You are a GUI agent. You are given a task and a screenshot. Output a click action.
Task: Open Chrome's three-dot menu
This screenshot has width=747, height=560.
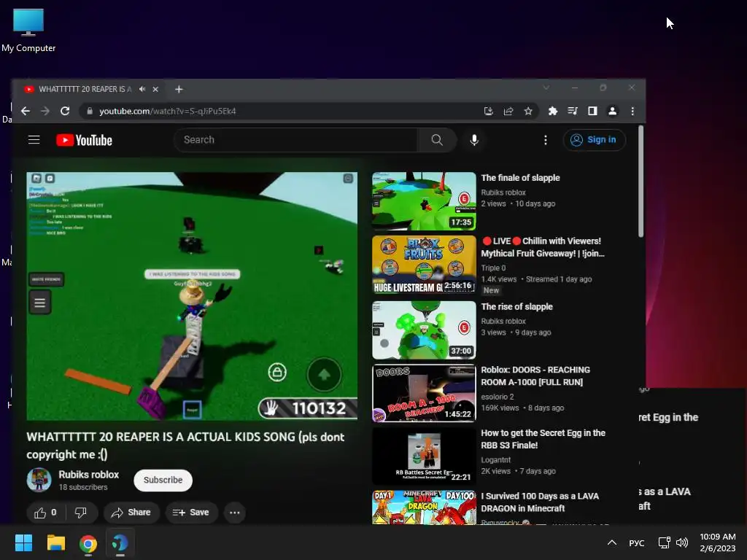[632, 111]
